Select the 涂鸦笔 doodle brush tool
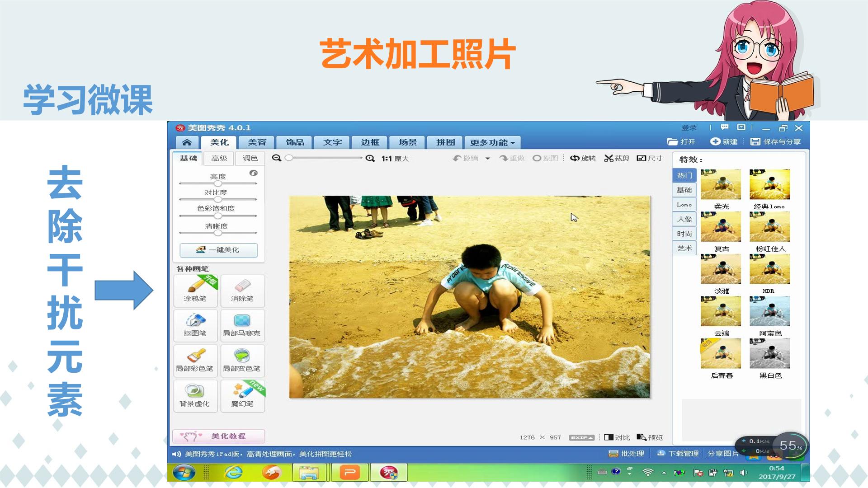Image resolution: width=868 pixels, height=488 pixels. tap(195, 291)
